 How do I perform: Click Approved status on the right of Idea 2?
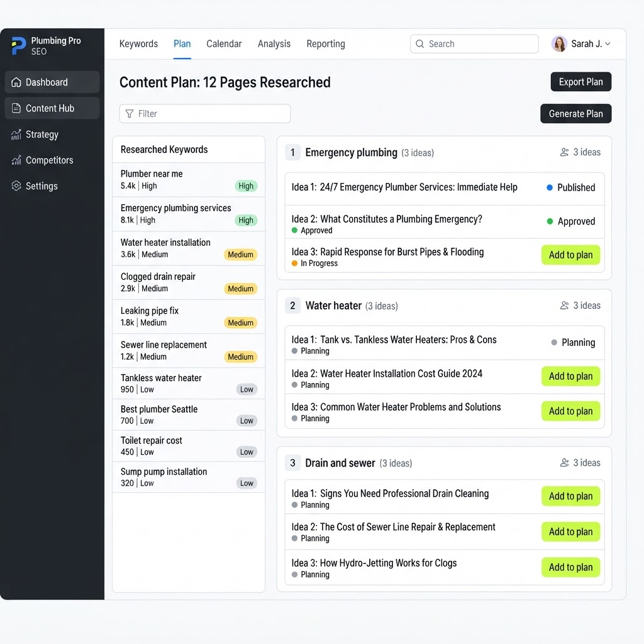571,221
